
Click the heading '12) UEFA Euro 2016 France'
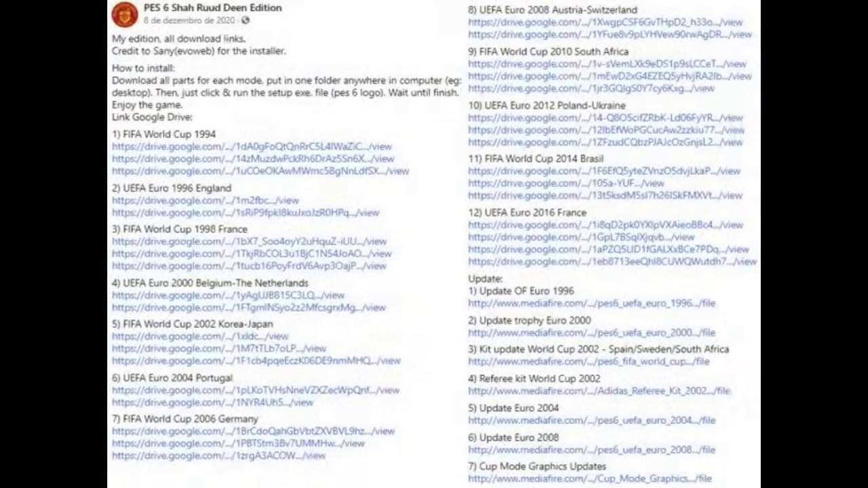pyautogui.click(x=528, y=213)
